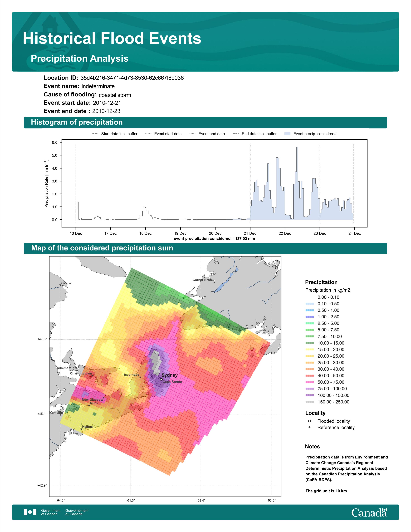Click the Notes heading
Image resolution: width=411 pixels, height=532 pixels.
(x=312, y=447)
